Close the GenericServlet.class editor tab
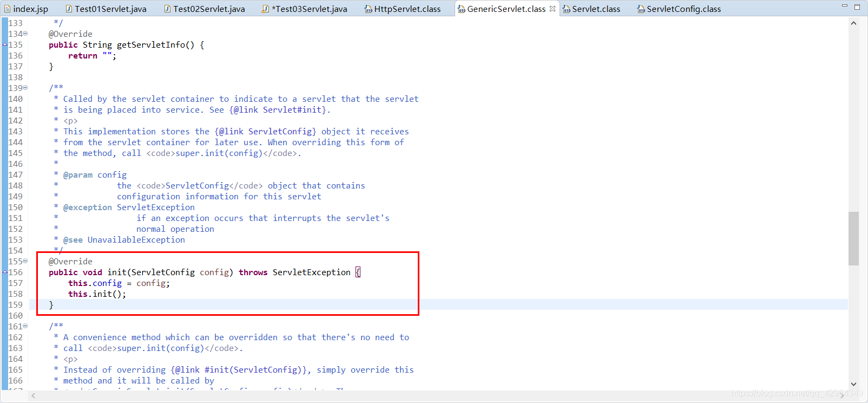This screenshot has height=403, width=868. click(x=553, y=9)
